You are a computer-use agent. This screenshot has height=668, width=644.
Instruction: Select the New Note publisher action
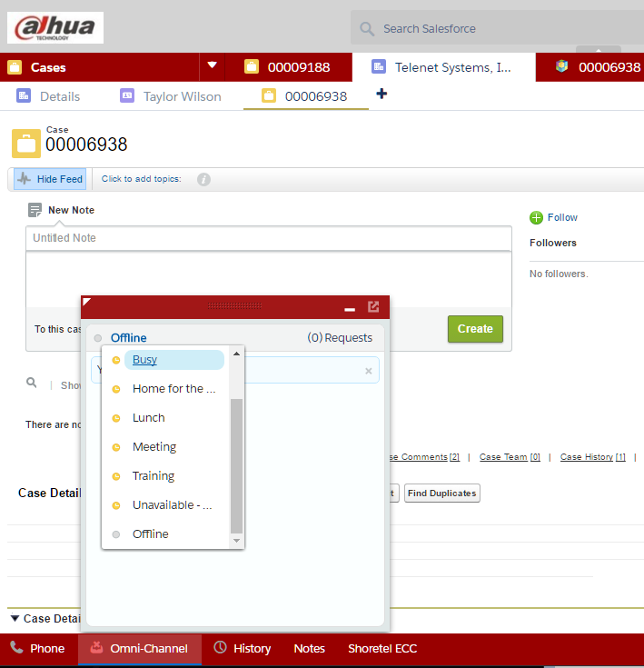point(61,210)
